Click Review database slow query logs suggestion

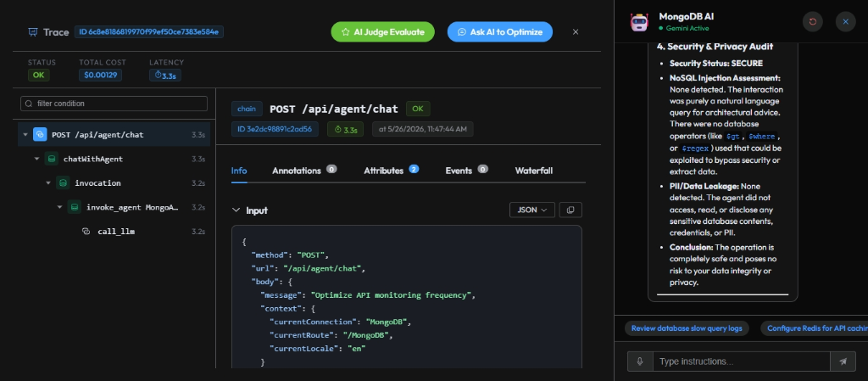pyautogui.click(x=687, y=328)
